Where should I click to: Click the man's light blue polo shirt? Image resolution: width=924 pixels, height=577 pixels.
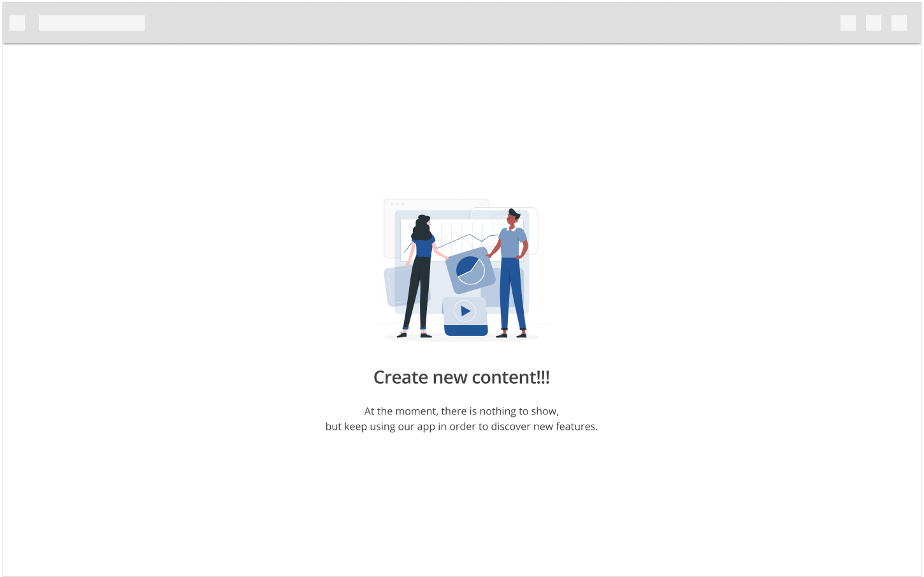[511, 243]
